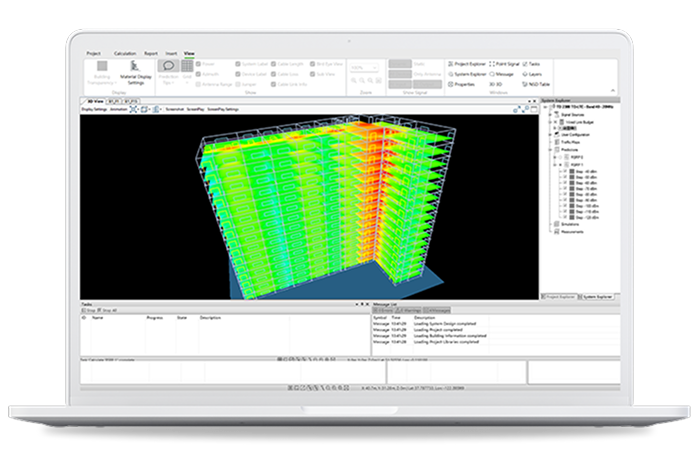The height and width of the screenshot is (456, 699).
Task: Show the Layers window
Action: [x=532, y=74]
